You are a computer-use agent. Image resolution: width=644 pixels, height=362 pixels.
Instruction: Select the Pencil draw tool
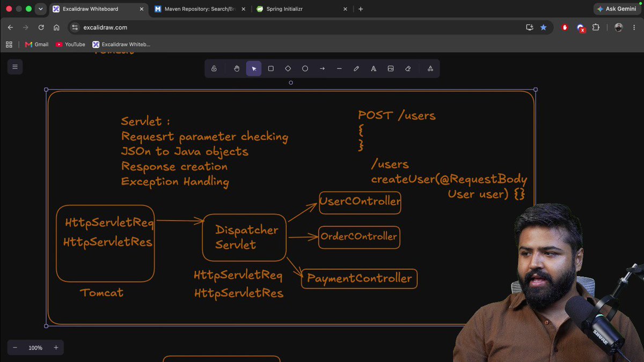click(x=356, y=69)
